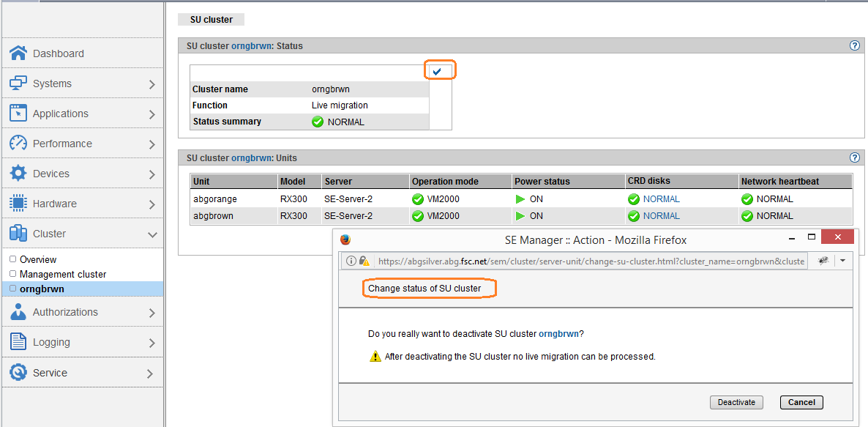This screenshot has height=427, width=868.
Task: Expand the Service menu chevron
Action: coord(151,374)
